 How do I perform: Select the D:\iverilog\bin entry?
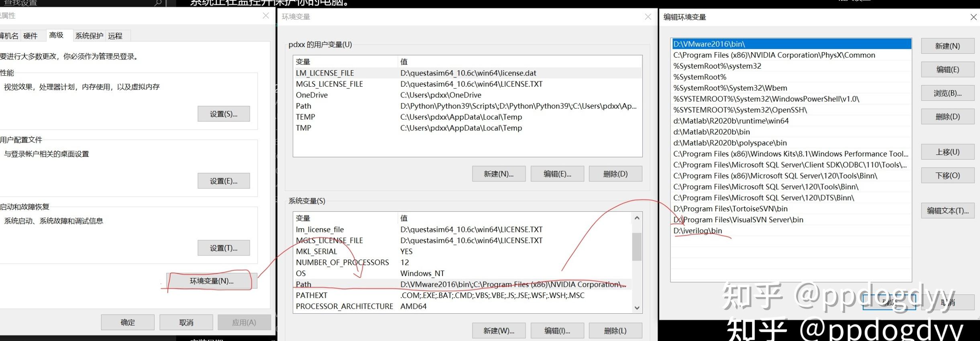tap(791, 231)
